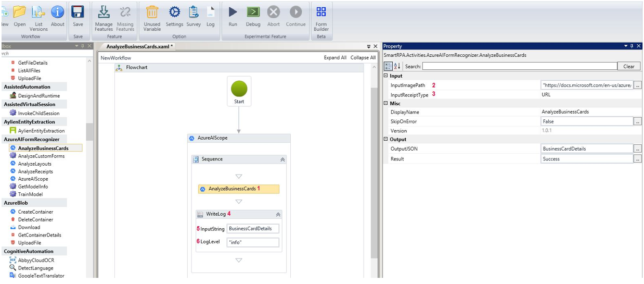The image size is (644, 284).
Task: Open Manage Features
Action: [x=104, y=13]
